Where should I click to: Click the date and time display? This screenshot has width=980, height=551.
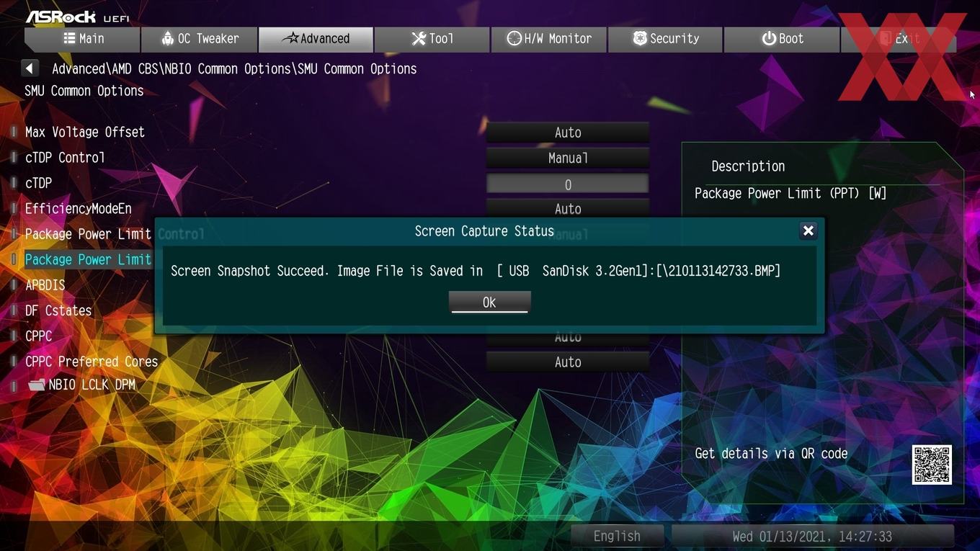812,536
